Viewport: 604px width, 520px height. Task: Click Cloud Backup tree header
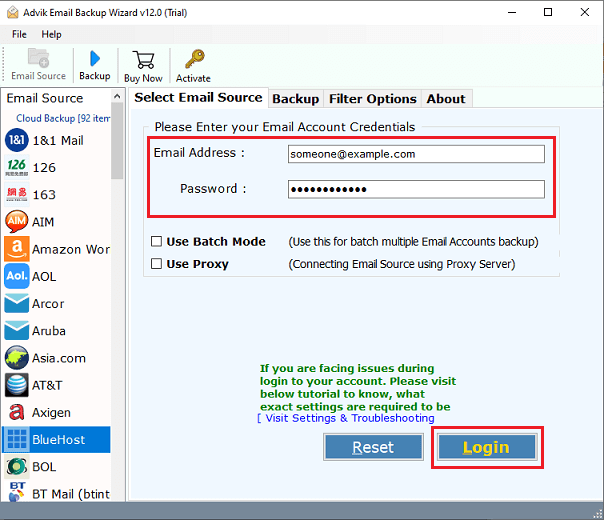[63, 118]
